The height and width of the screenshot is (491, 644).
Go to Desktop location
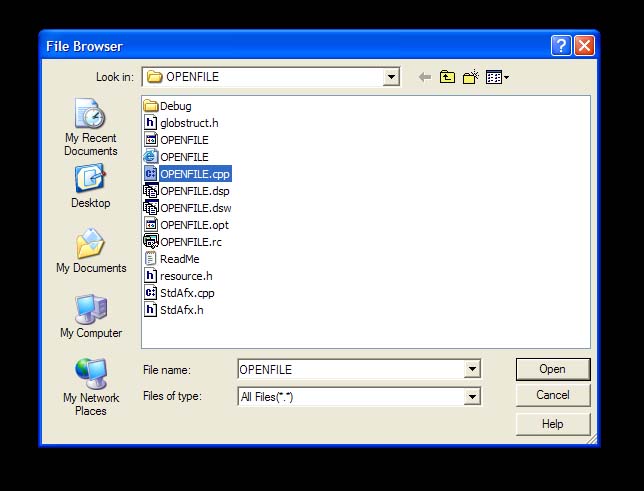90,187
